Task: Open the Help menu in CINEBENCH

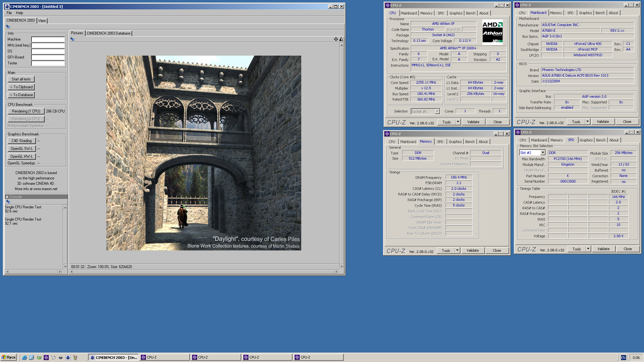Action: tap(19, 13)
